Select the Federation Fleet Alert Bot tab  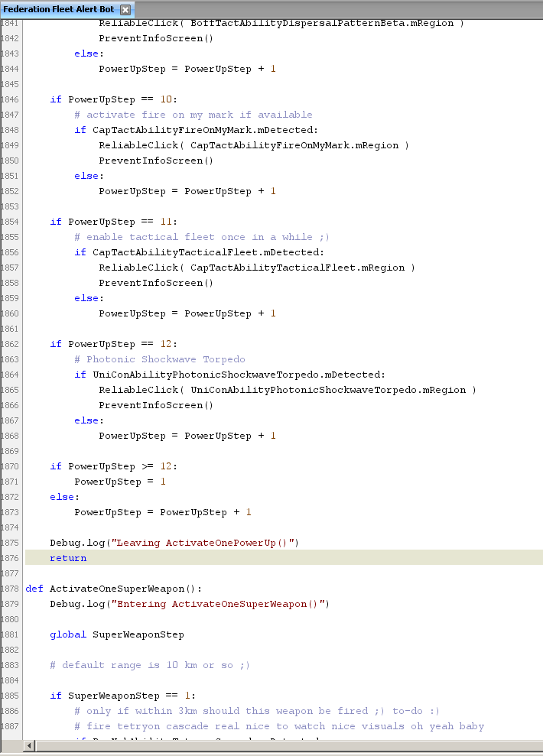pyautogui.click(x=60, y=9)
